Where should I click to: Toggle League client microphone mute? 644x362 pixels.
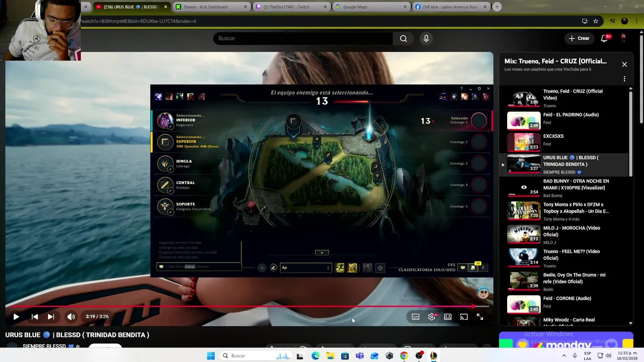click(483, 267)
